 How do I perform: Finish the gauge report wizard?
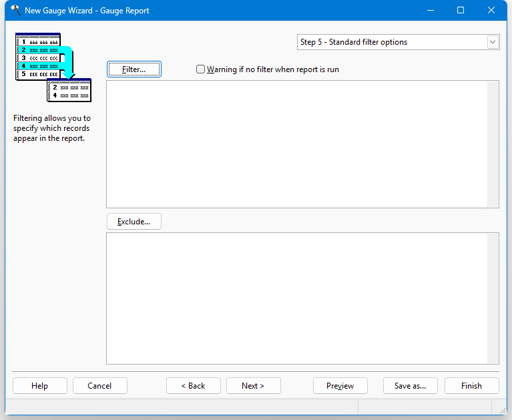tap(471, 386)
